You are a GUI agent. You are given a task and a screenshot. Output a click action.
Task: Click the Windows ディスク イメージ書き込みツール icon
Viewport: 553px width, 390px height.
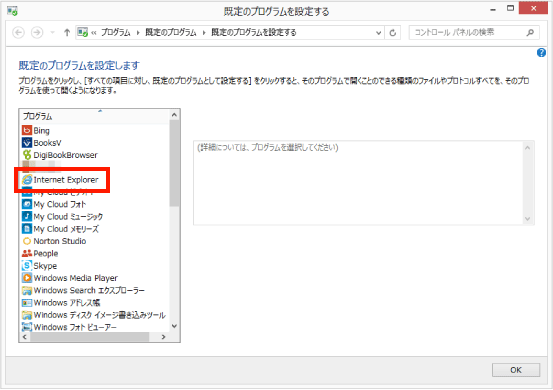pyautogui.click(x=27, y=315)
